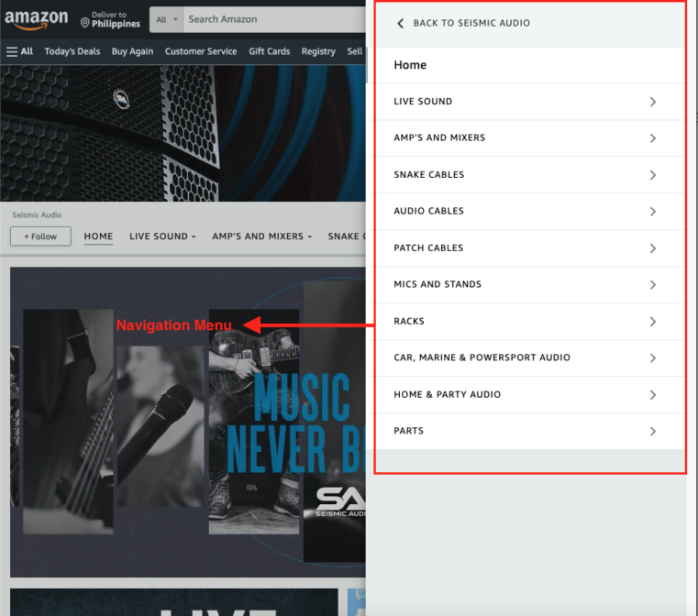
Task: Expand AMP'S AND MIXERS tab dropdown
Action: pyautogui.click(x=261, y=236)
